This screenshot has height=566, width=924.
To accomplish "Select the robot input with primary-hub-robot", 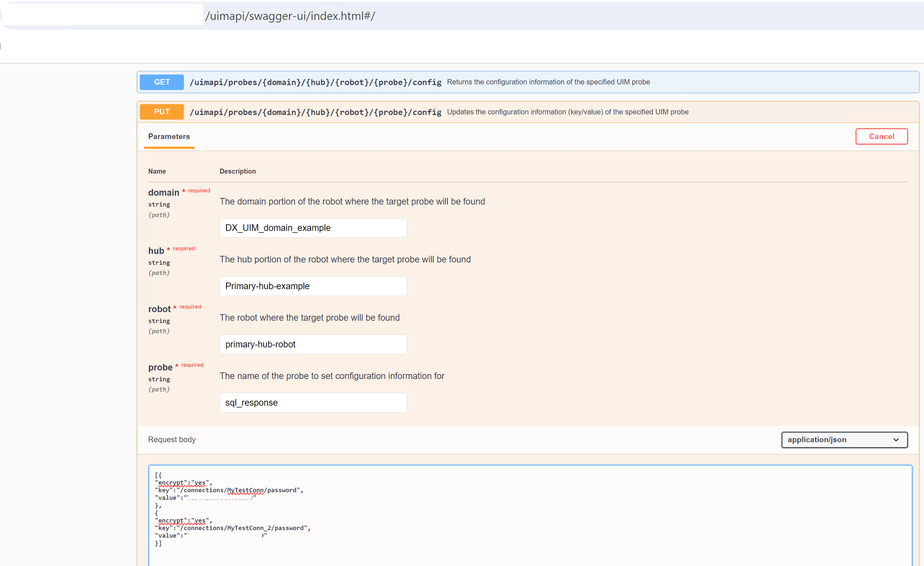I will click(313, 344).
